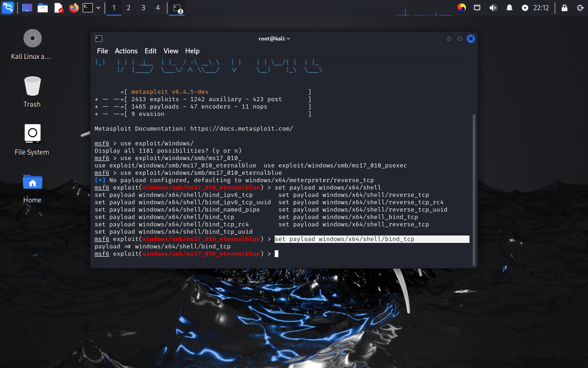This screenshot has width=588, height=368.
Task: Click the 'No payload configured' message line
Action: point(234,180)
